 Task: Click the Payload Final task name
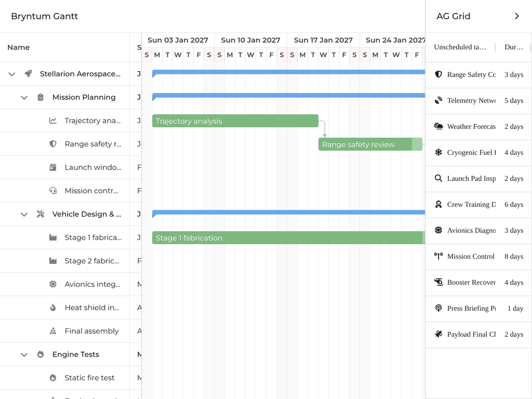click(471, 334)
